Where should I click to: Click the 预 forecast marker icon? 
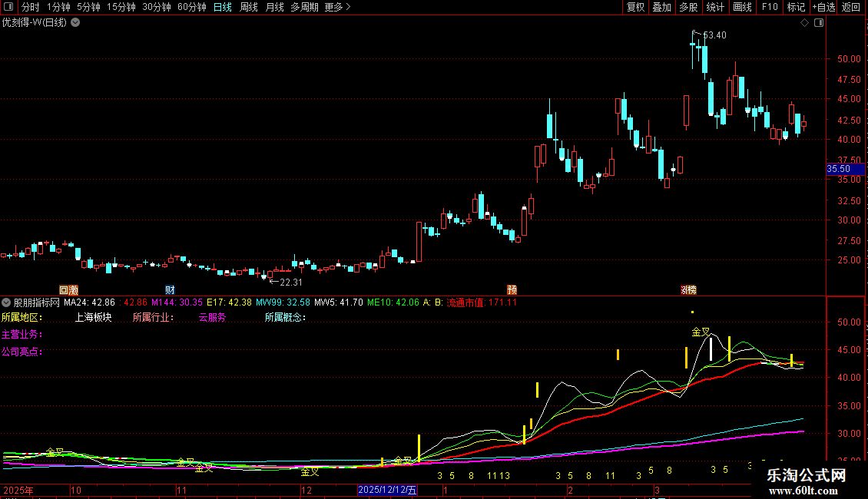point(512,290)
